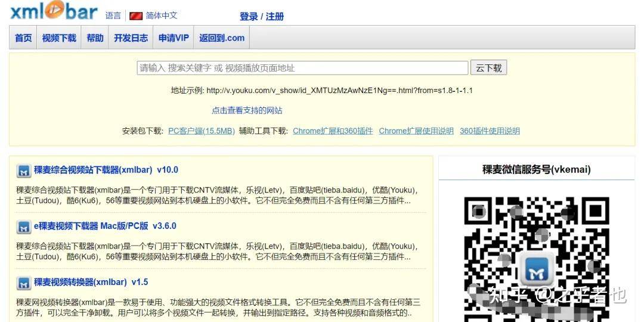This screenshot has height=322, width=644.
Task: Click the 安装包下载: label
Action: coord(143,131)
